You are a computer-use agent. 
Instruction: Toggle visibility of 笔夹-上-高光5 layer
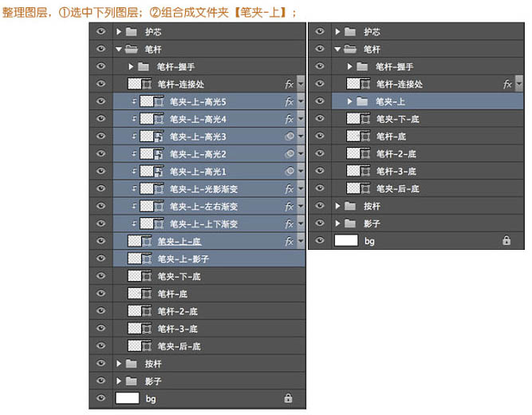[x=100, y=101]
